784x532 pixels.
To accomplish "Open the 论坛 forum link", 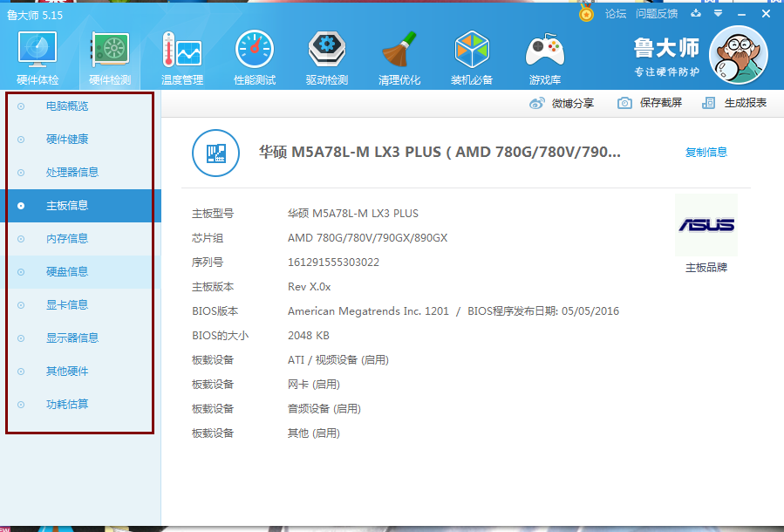I will 616,14.
